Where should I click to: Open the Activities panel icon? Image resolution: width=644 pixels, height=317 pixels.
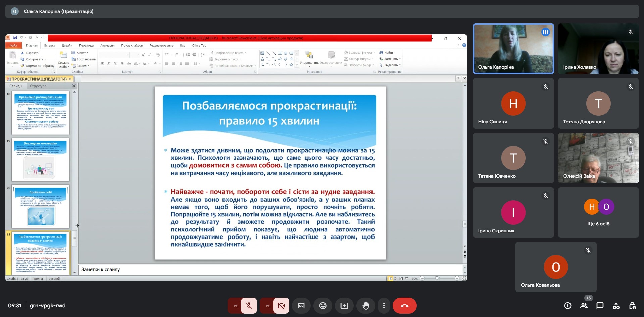[616, 306]
